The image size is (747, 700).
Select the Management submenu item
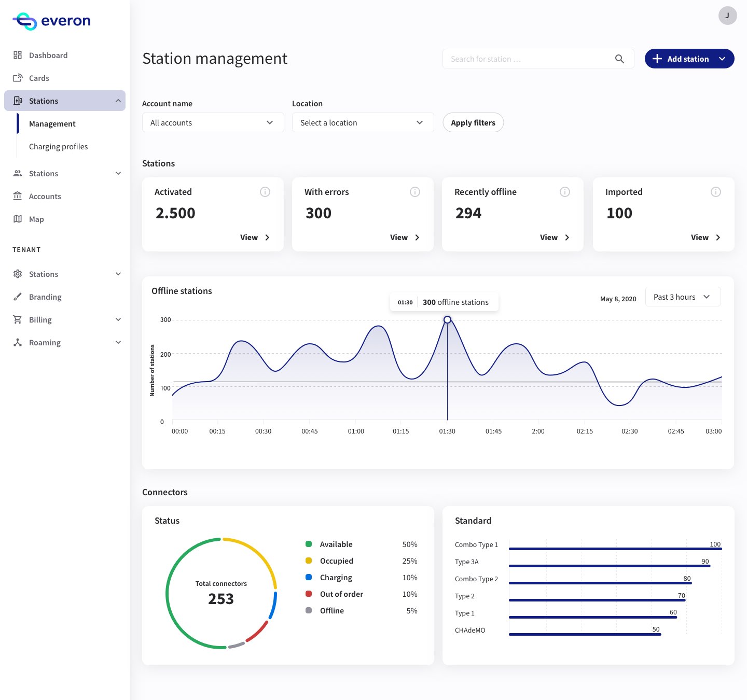[x=52, y=123]
